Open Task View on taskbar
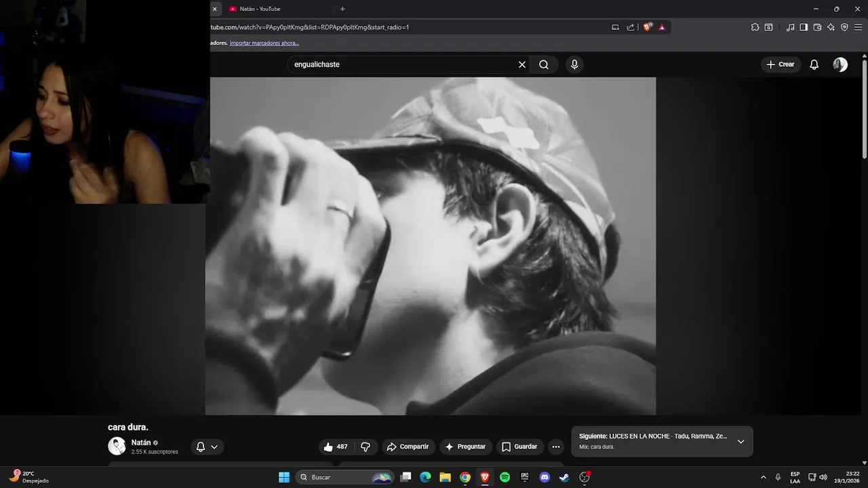This screenshot has height=488, width=868. 406,477
